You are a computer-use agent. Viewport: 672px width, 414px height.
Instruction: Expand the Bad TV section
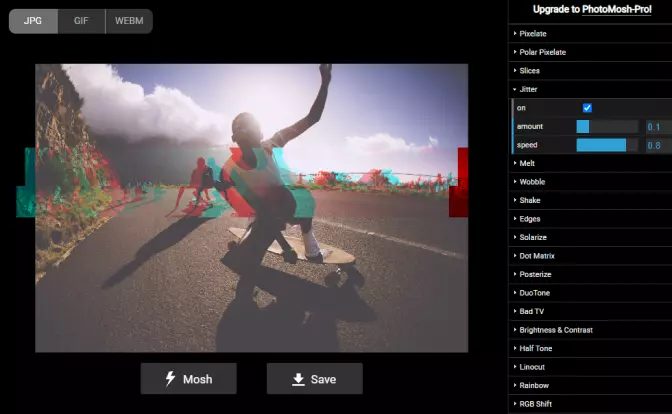pos(590,311)
